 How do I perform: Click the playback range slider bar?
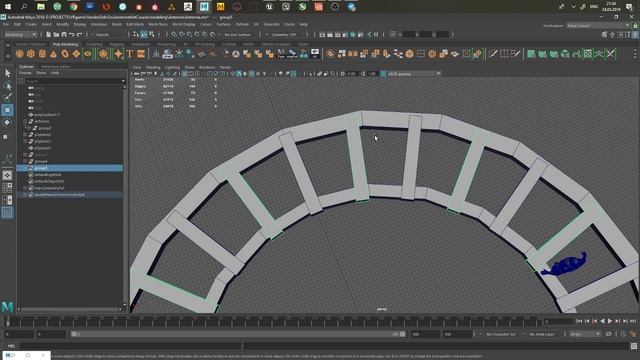[238, 334]
